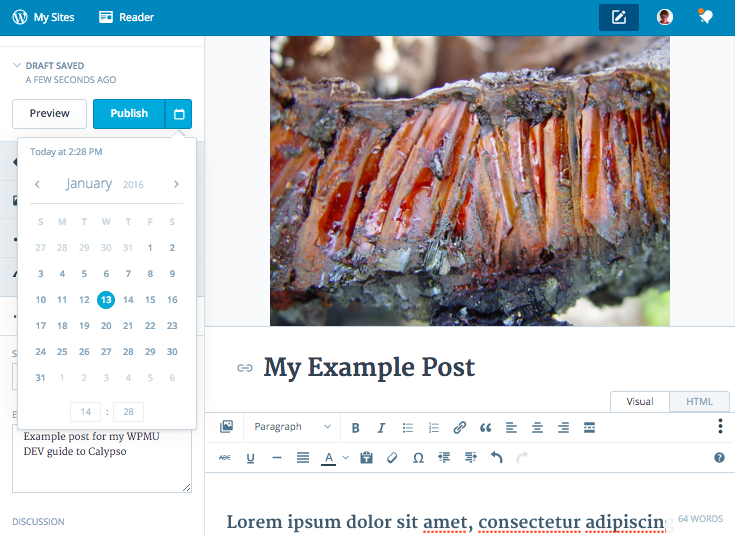Select January 31 in the calendar
This screenshot has height=535, width=735.
(x=40, y=377)
